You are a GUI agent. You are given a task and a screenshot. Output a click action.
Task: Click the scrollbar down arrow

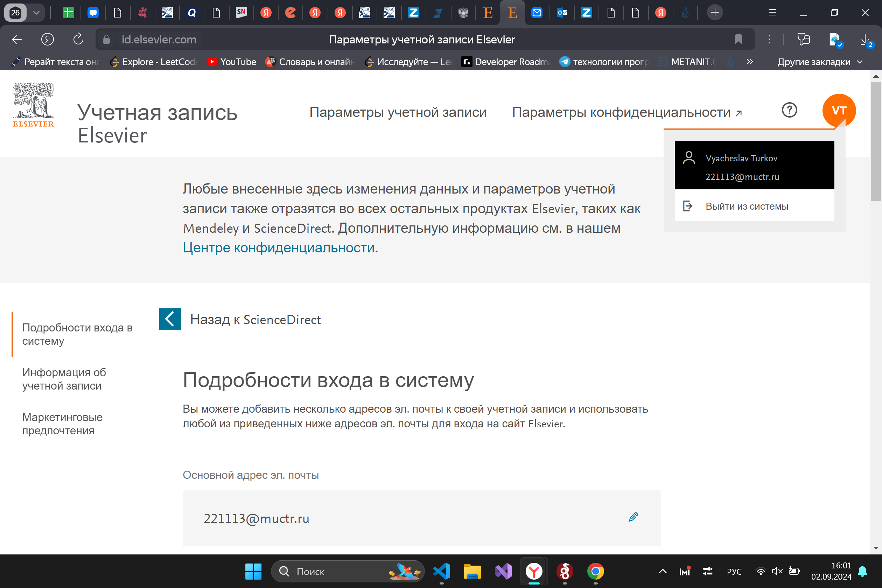[876, 548]
